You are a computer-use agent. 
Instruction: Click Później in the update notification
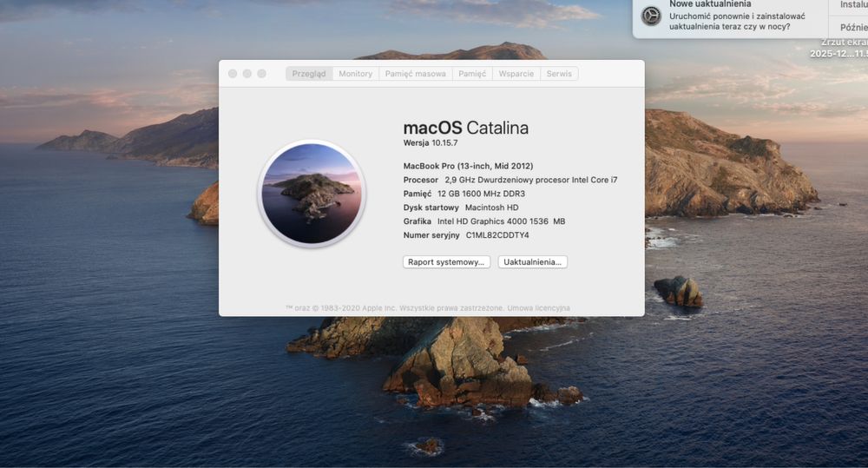(853, 27)
